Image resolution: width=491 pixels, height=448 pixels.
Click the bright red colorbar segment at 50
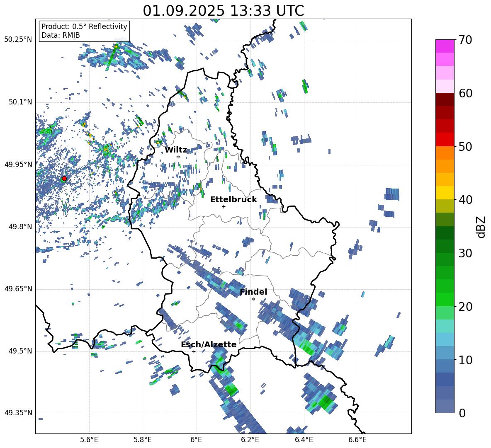click(x=445, y=140)
